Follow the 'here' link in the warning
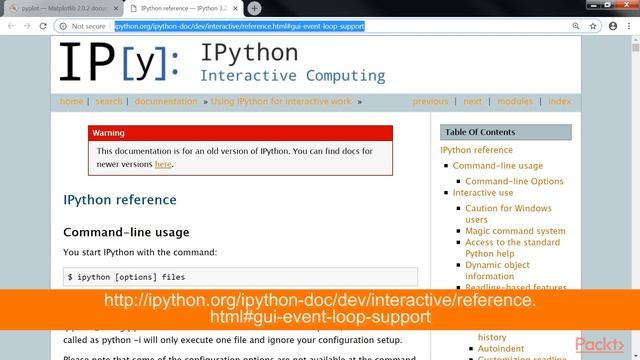This screenshot has height=360, width=640. point(163,164)
